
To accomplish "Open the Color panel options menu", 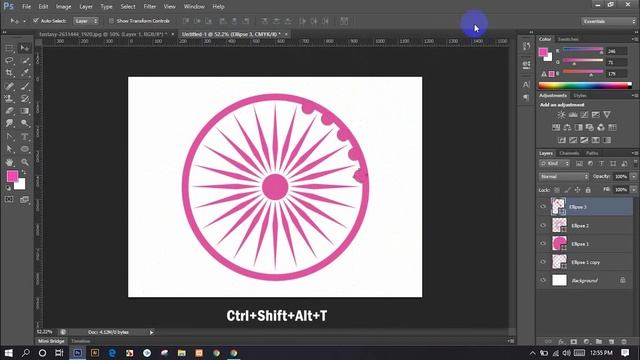I will coord(635,39).
